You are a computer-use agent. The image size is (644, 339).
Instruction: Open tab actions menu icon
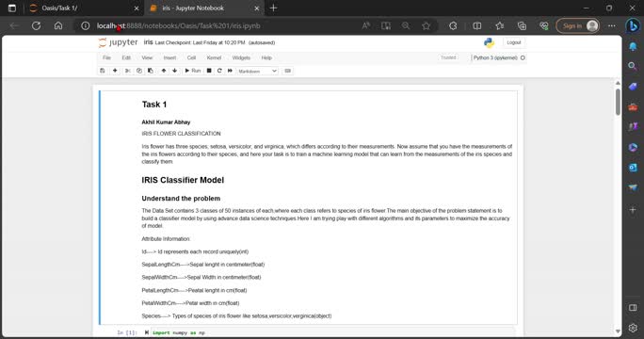point(12,8)
